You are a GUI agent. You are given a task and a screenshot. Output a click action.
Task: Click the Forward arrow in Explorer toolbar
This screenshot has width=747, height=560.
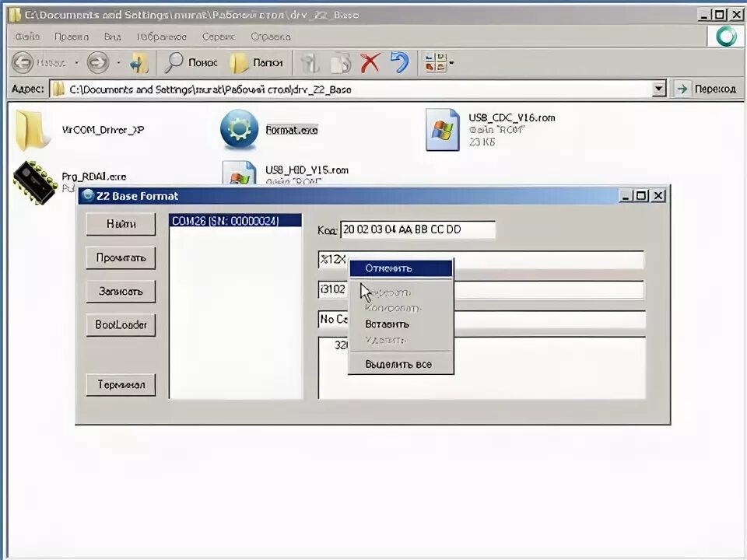point(98,63)
